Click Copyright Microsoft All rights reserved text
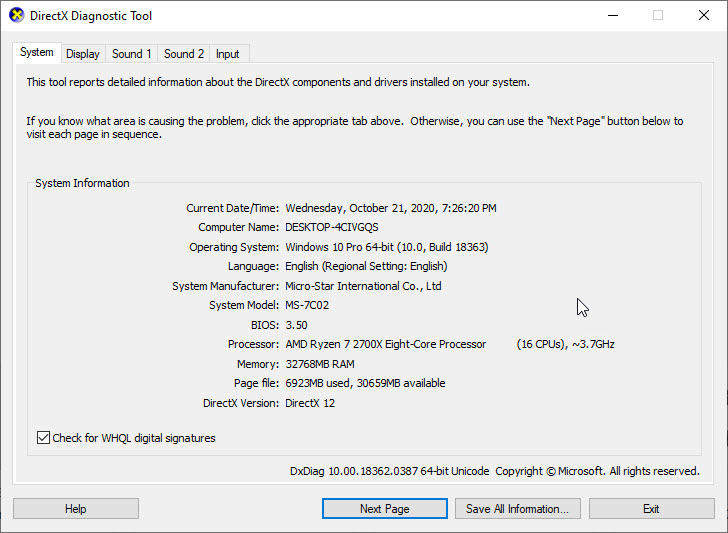This screenshot has height=533, width=728. (x=598, y=471)
